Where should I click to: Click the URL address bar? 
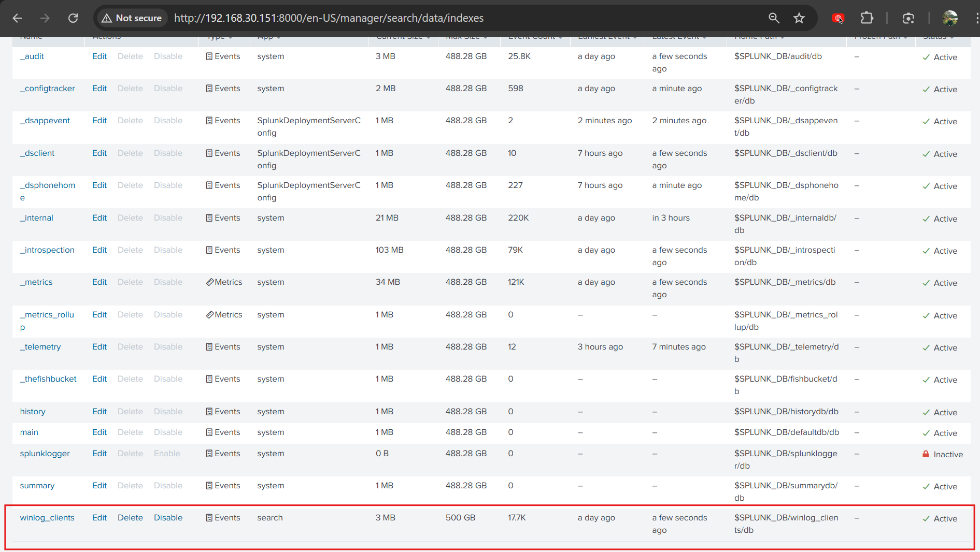click(x=466, y=18)
